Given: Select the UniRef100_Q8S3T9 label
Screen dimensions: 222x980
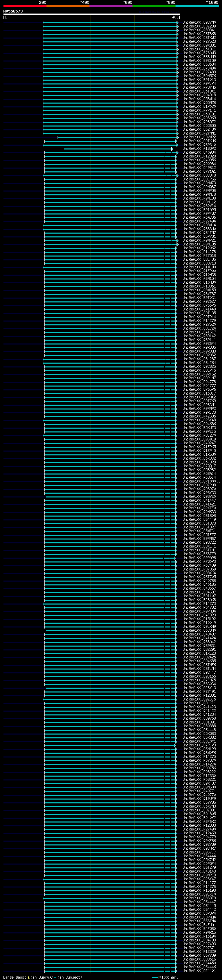Looking at the screenshot, I should coord(199,898).
